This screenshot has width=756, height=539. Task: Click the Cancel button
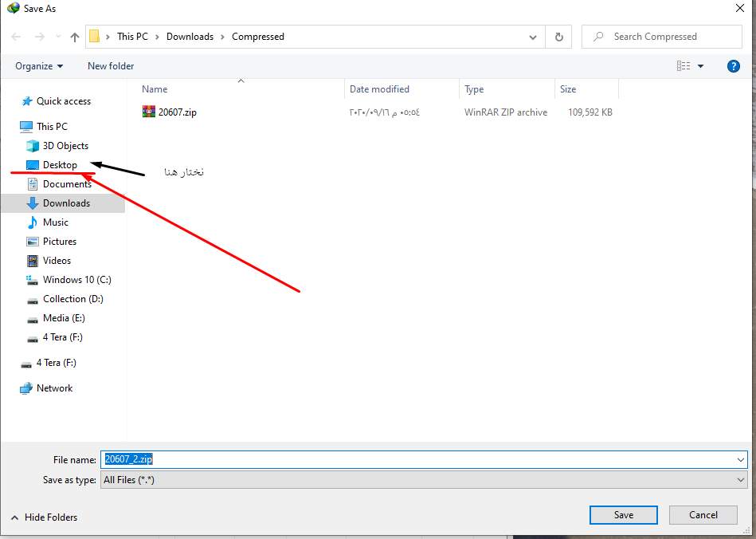click(703, 515)
